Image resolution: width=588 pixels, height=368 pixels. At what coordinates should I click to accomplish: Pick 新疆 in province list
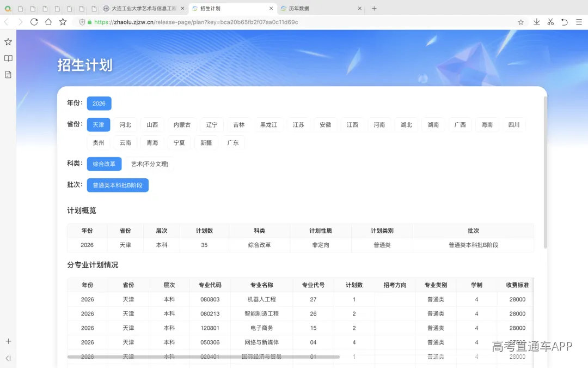tap(206, 143)
